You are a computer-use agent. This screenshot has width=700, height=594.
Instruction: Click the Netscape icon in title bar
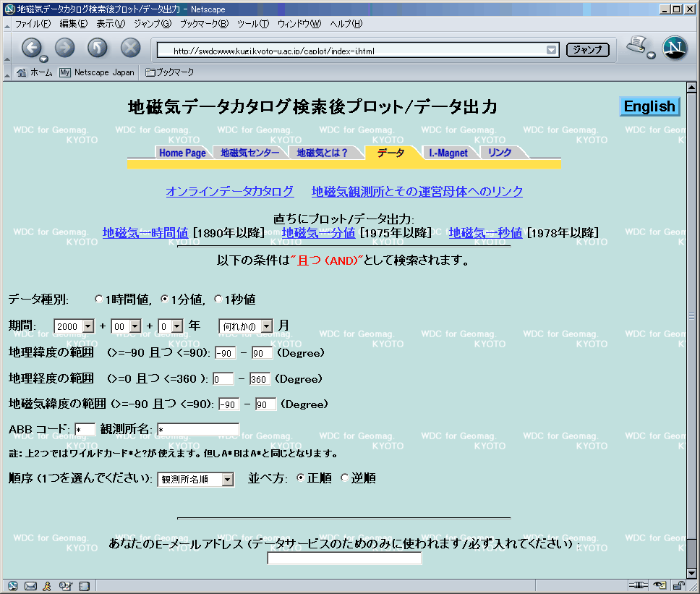tap(10, 9)
